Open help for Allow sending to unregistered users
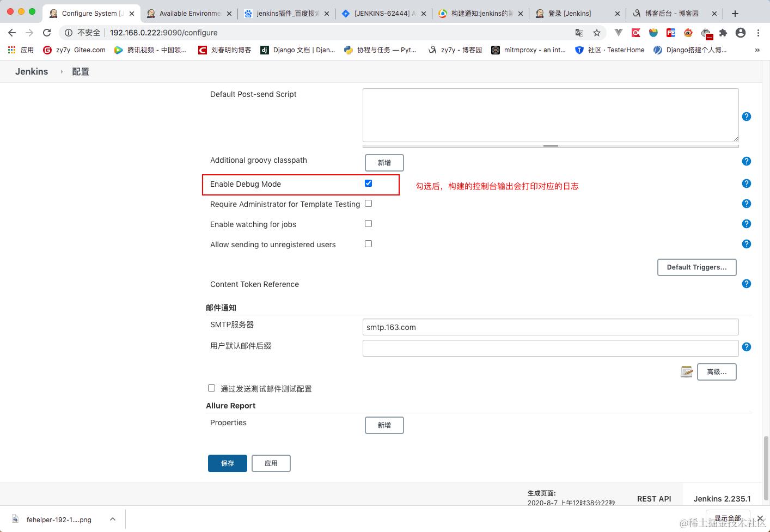 tap(747, 244)
